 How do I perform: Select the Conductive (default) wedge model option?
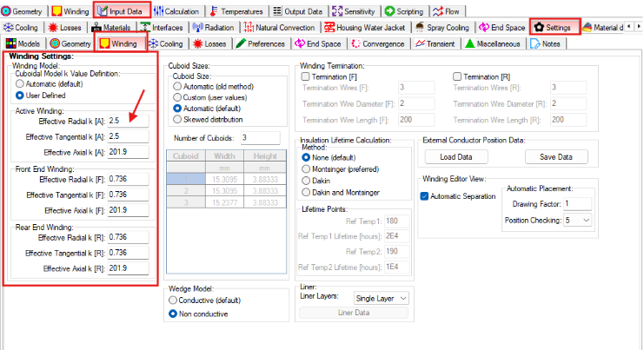(173, 300)
